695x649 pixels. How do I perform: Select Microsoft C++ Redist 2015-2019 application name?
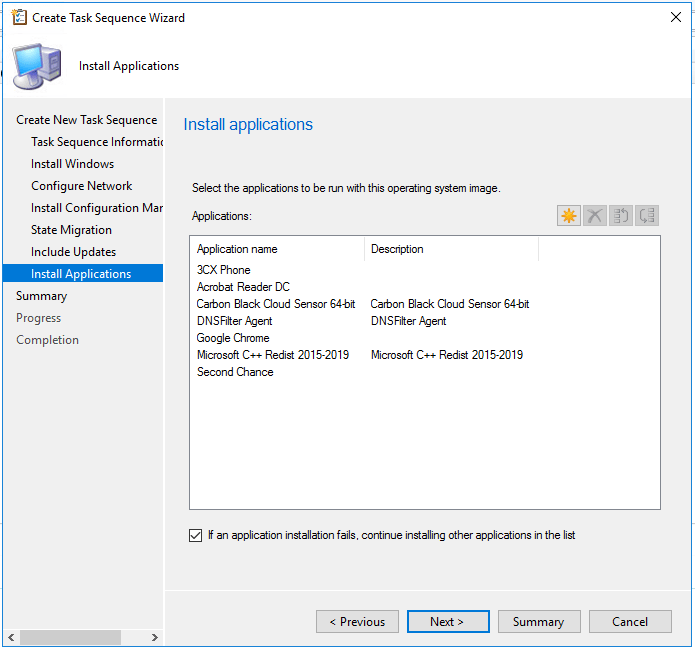point(273,355)
